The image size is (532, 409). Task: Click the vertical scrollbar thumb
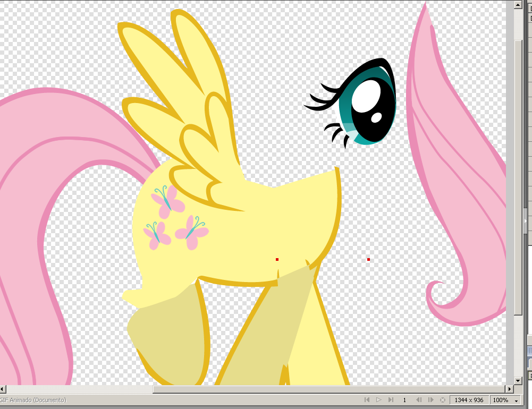pyautogui.click(x=518, y=178)
